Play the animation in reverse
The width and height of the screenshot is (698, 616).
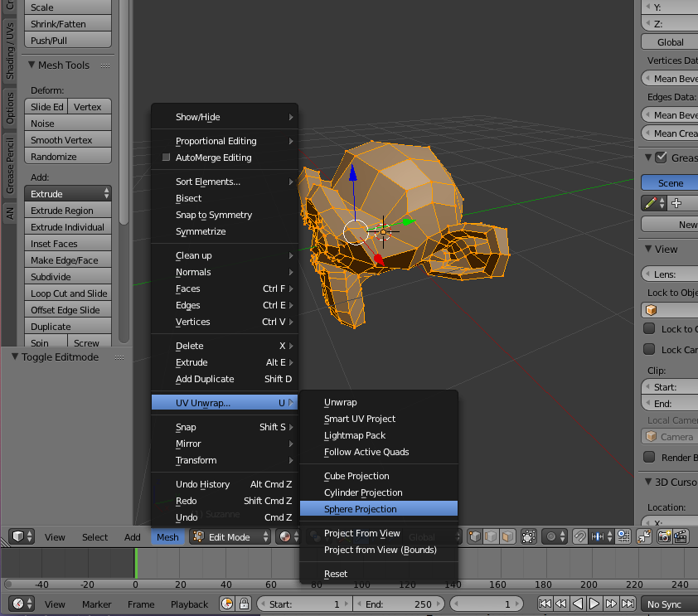[578, 604]
